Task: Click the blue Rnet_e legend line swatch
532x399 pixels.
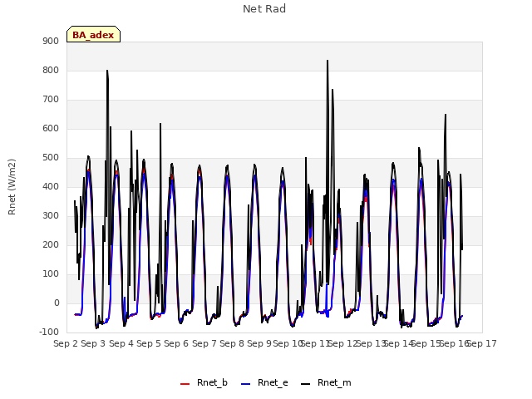Action: (246, 384)
